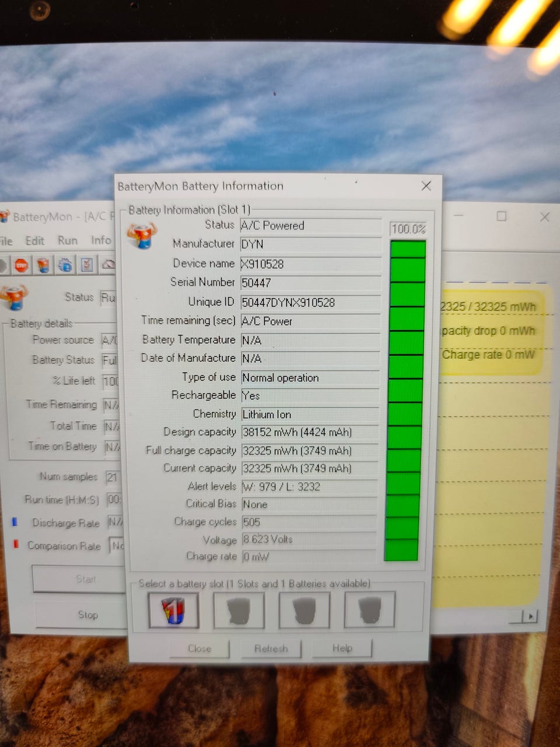The height and width of the screenshot is (747, 560).
Task: Click the BatteryMon title bar app icon
Action: pyautogui.click(x=5, y=217)
